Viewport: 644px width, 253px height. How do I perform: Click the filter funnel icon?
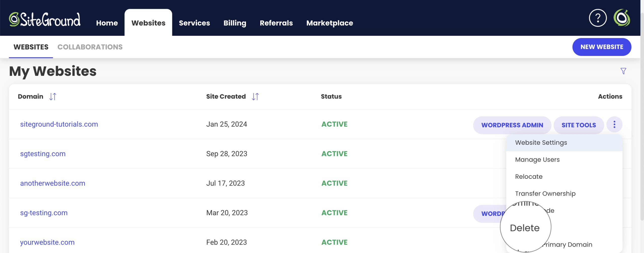623,71
